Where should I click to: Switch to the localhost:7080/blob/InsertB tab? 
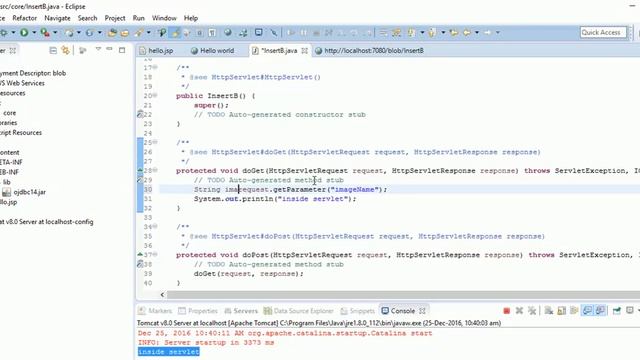[x=369, y=51]
